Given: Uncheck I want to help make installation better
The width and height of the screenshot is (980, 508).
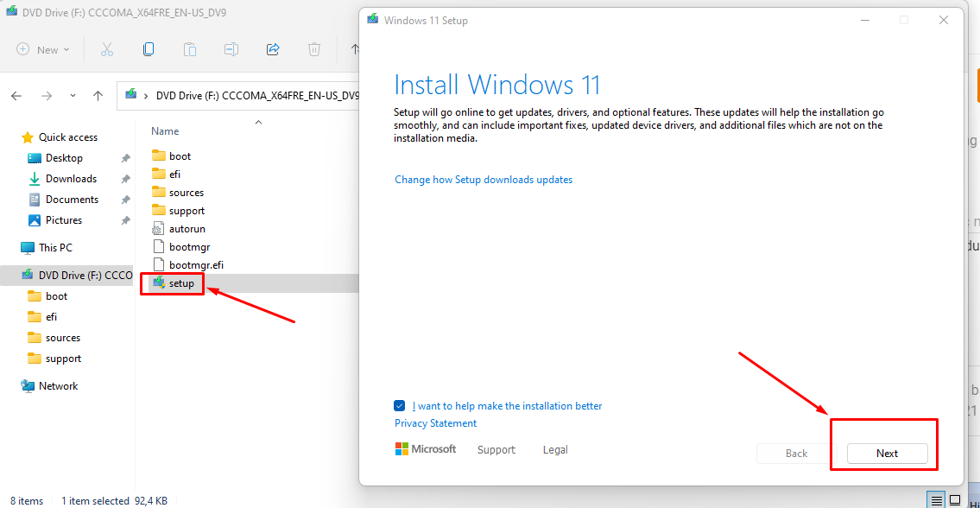Looking at the screenshot, I should 400,405.
